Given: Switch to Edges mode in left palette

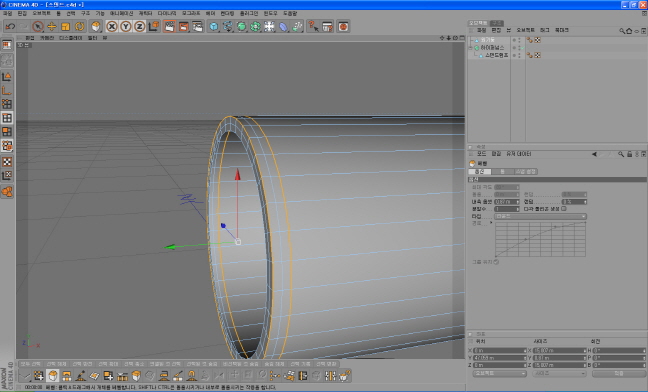Looking at the screenshot, I should click(x=7, y=118).
